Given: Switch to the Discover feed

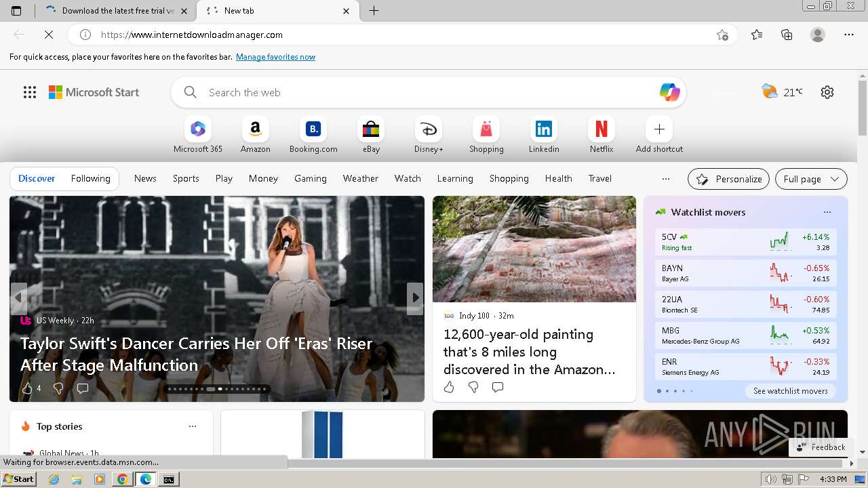Looking at the screenshot, I should tap(37, 179).
